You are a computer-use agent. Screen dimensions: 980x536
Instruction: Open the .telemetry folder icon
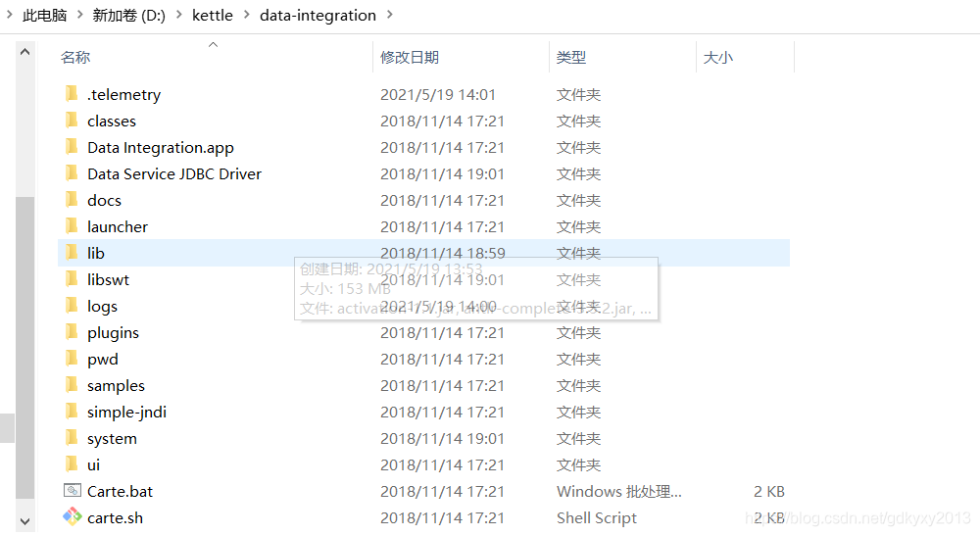72,94
